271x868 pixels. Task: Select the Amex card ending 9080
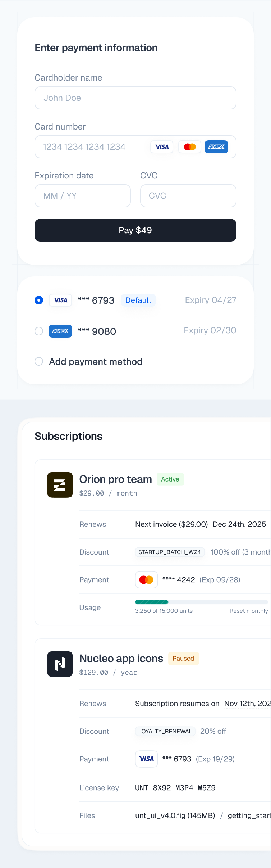(x=39, y=331)
